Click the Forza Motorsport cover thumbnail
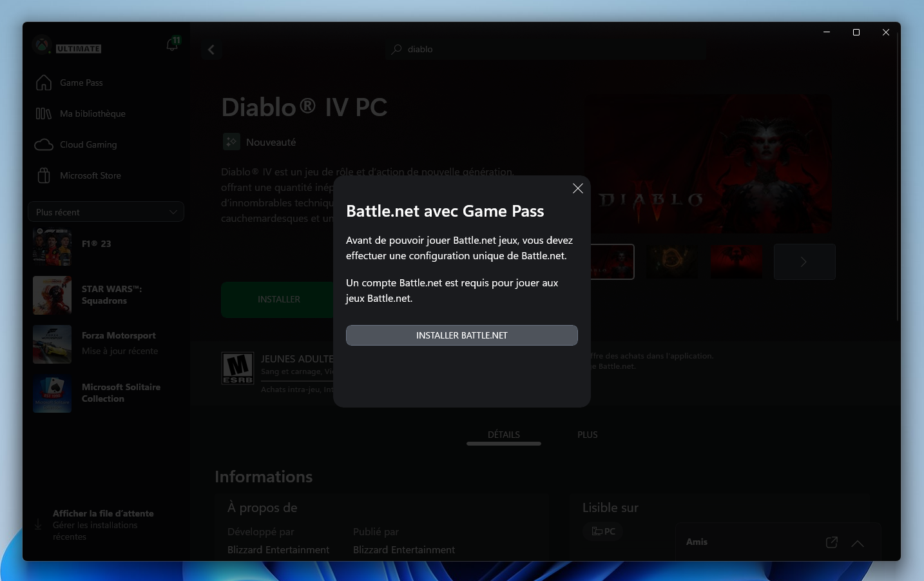Viewport: 924px width, 581px height. pos(52,344)
